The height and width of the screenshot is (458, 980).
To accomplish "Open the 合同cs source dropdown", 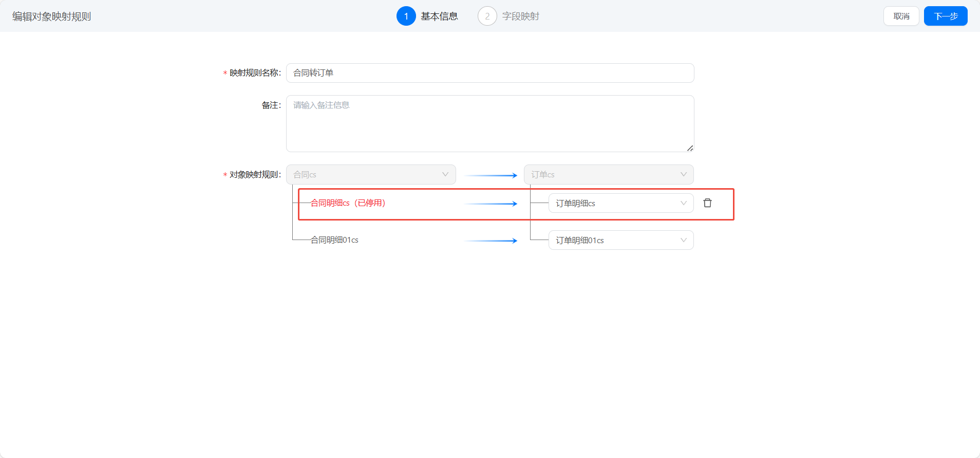I will [371, 174].
